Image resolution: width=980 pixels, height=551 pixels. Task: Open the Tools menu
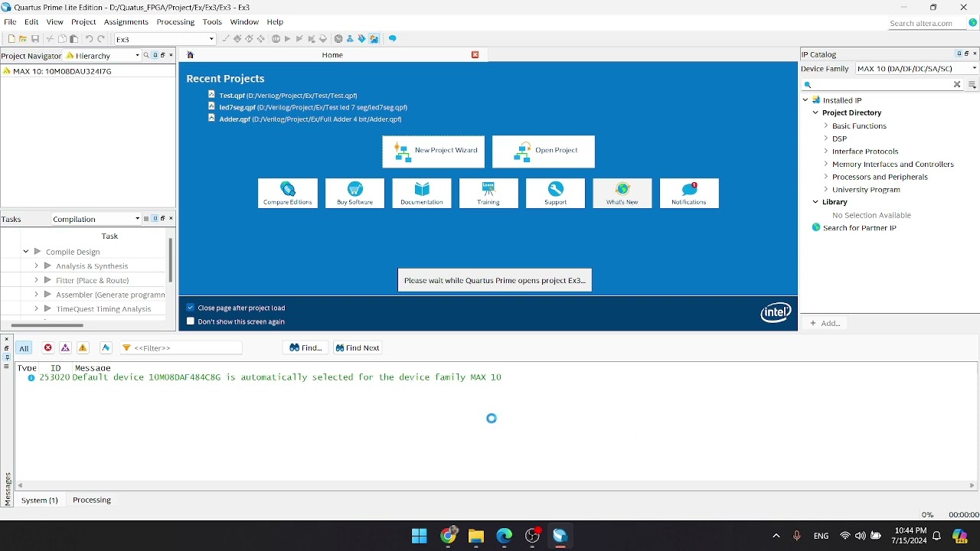point(212,22)
